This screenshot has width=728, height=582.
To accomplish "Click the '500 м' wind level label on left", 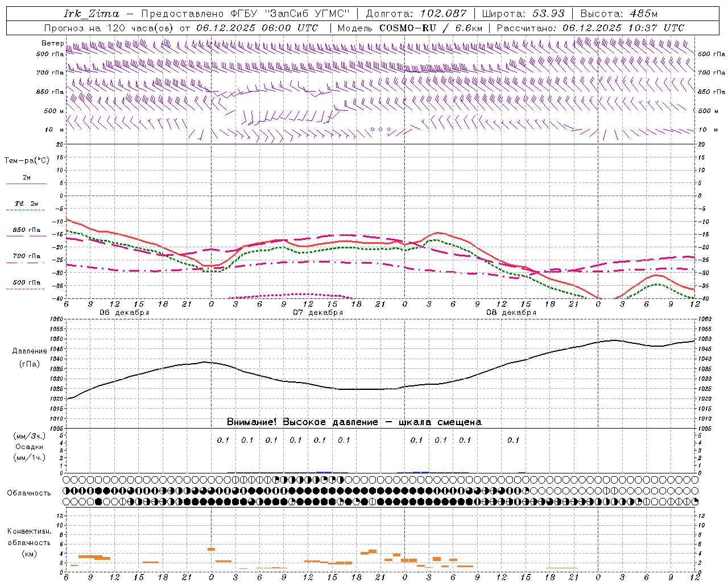I will (x=54, y=111).
